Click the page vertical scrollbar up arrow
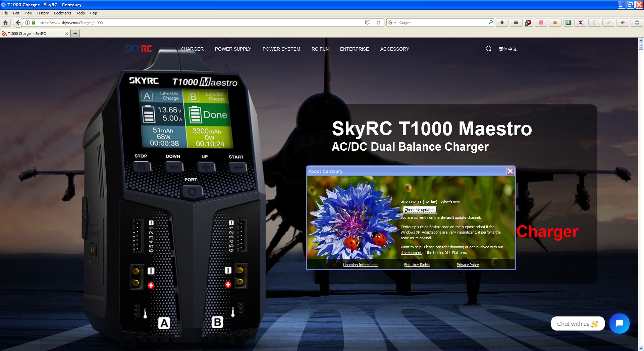Image resolution: width=644 pixels, height=351 pixels. (x=641, y=41)
